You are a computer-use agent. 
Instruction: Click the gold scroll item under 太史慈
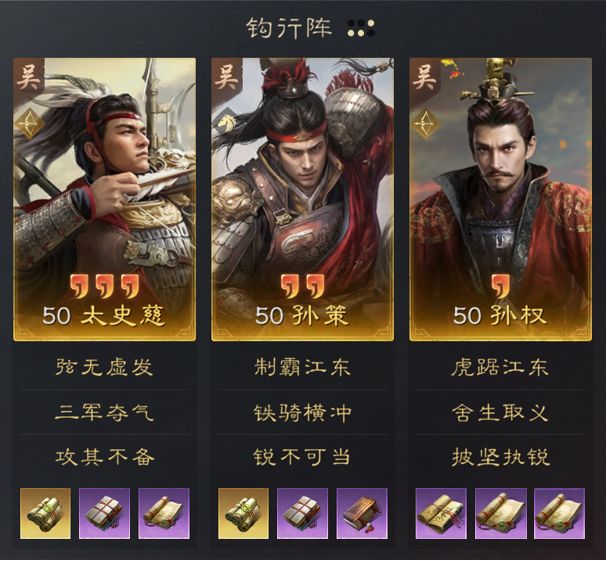coord(45,513)
